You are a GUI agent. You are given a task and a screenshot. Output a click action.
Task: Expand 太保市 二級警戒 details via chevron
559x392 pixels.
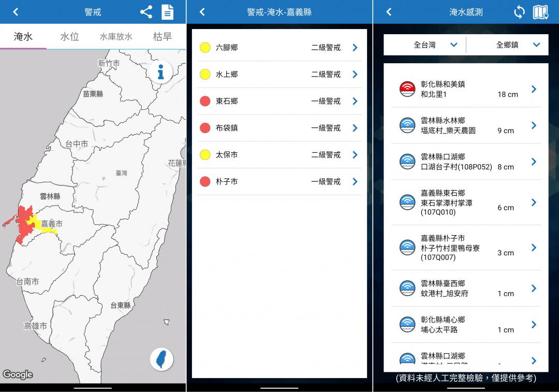point(355,155)
